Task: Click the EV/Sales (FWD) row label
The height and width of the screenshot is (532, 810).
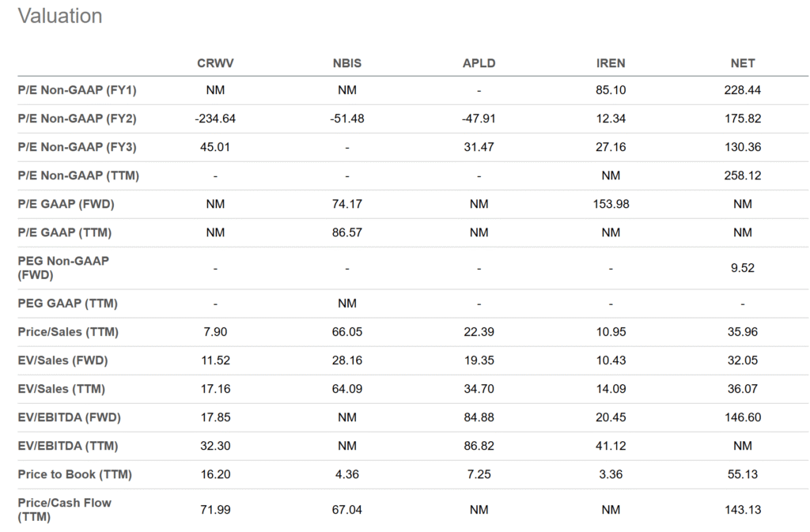Action: [x=62, y=360]
